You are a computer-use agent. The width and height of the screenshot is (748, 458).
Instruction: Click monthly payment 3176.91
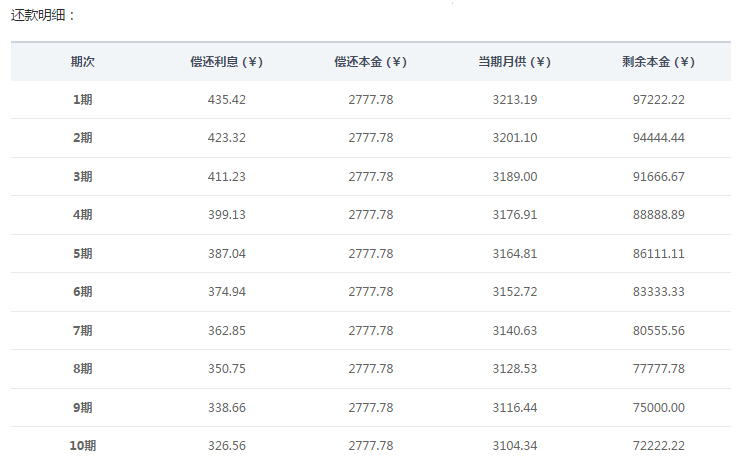515,215
